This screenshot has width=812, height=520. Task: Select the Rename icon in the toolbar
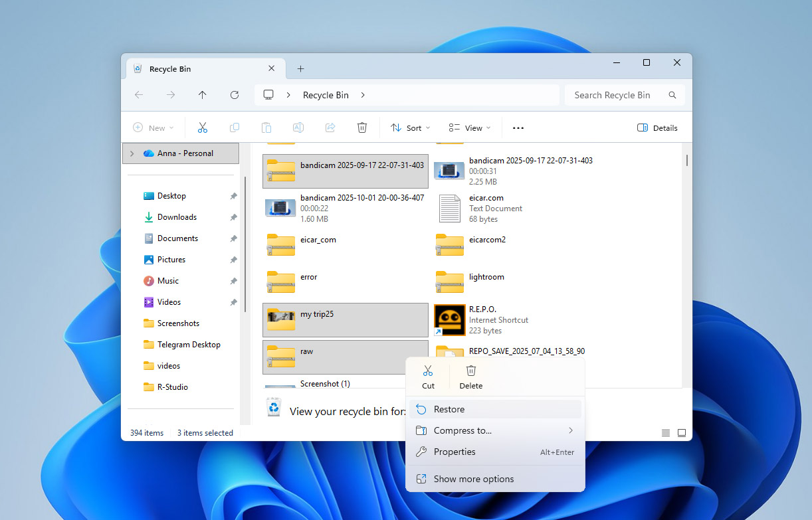298,127
